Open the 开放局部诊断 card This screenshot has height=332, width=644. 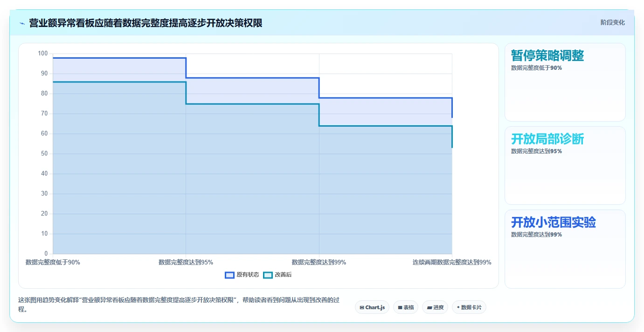coord(565,165)
